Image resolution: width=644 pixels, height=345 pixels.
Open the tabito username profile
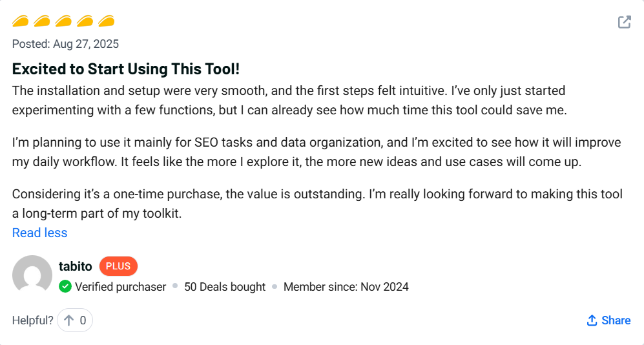coord(75,266)
